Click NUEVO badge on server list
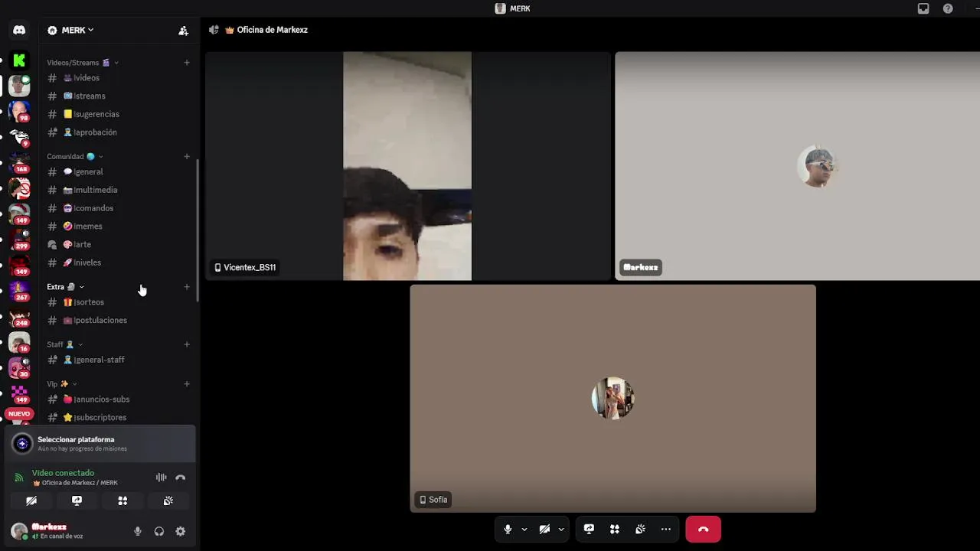980x551 pixels. 19,414
